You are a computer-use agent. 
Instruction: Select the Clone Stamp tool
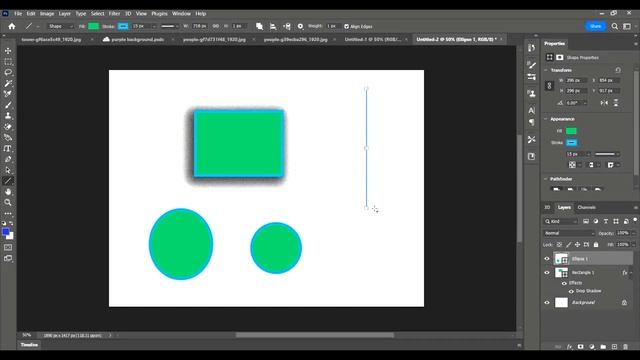(8, 116)
